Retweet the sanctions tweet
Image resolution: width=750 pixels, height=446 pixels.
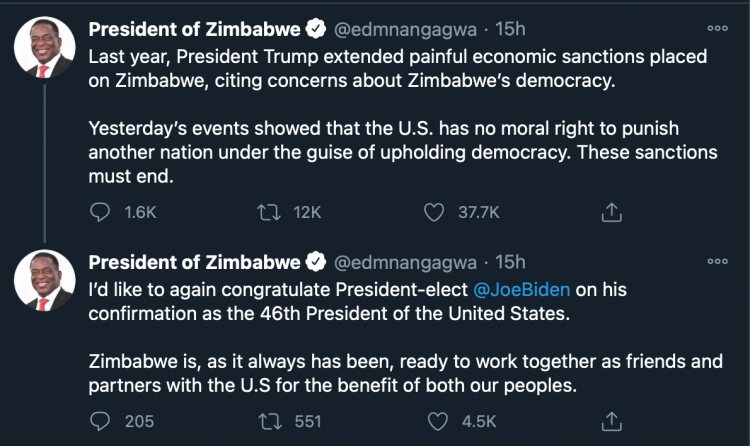point(269,212)
